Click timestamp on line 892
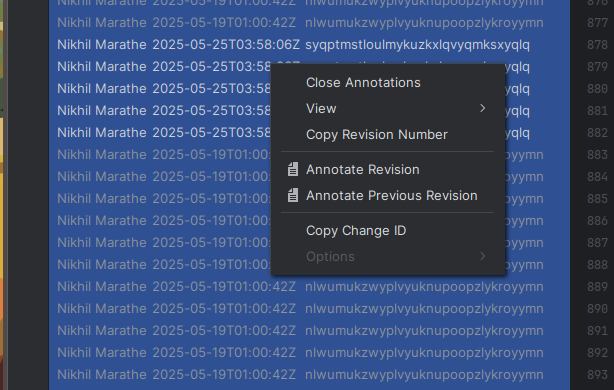This screenshot has height=390, width=614. [x=224, y=352]
